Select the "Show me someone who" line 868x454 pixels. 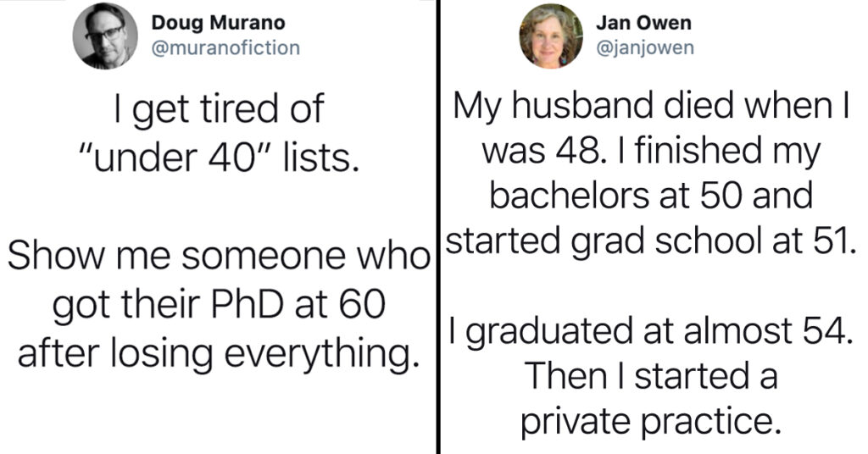220,256
